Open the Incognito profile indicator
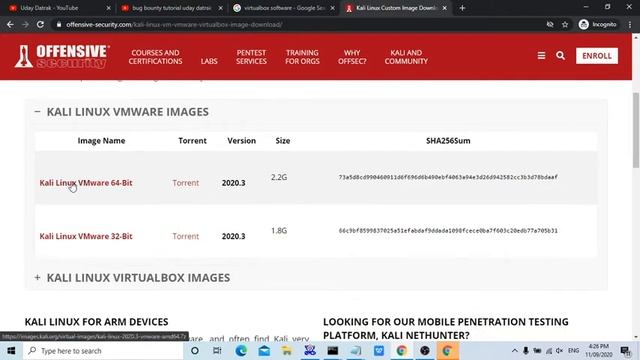Image resolution: width=640 pixels, height=360 pixels. click(598, 24)
